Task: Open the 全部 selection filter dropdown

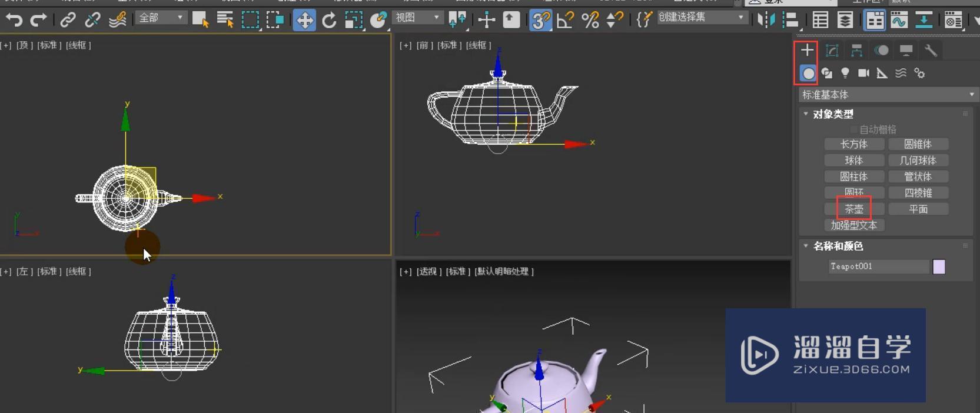Action: tap(161, 18)
